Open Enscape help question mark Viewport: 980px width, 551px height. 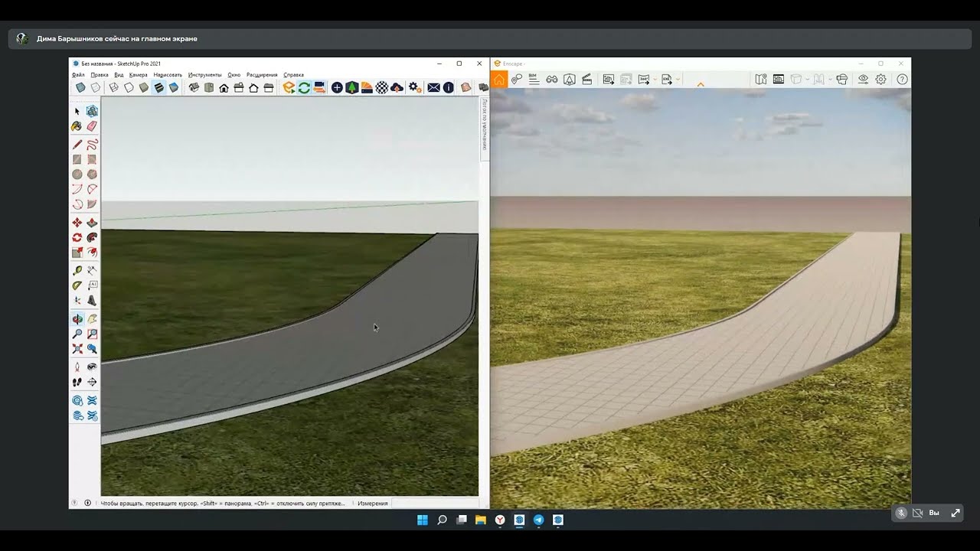[903, 79]
